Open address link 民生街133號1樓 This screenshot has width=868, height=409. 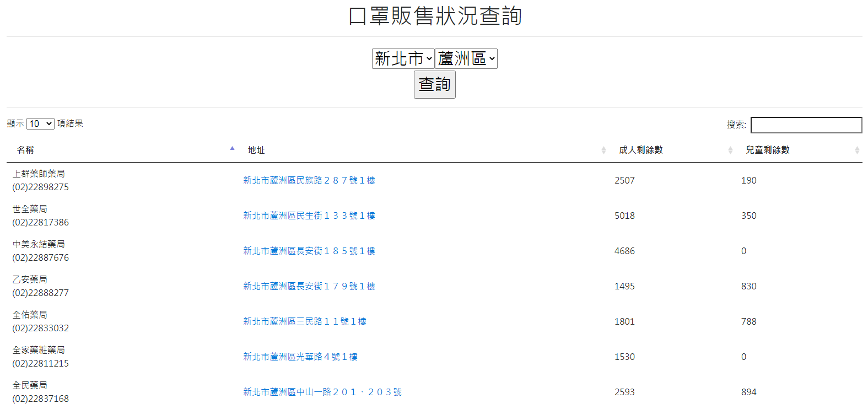click(x=309, y=216)
